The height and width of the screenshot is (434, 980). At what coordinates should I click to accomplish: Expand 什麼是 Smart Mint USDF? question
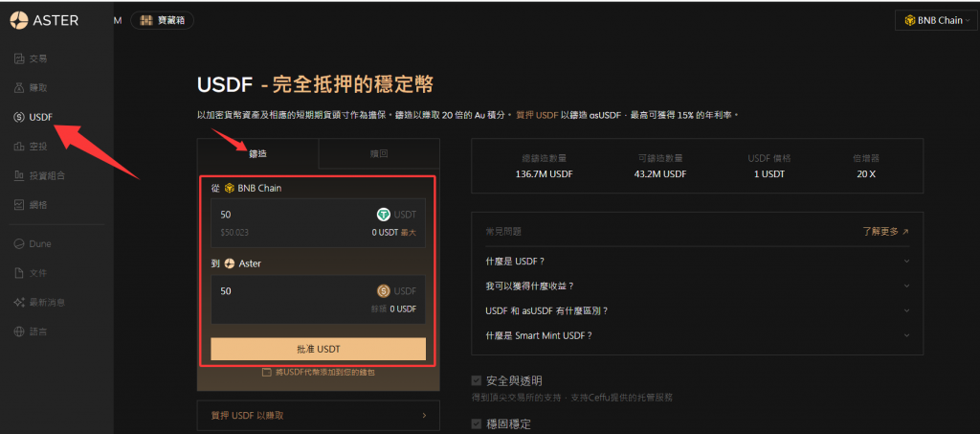tap(697, 335)
